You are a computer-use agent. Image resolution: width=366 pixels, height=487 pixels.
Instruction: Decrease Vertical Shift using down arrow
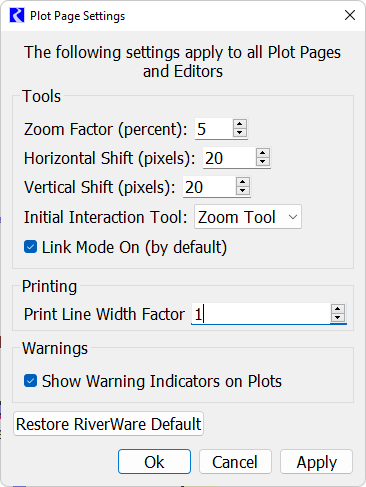coord(242,191)
